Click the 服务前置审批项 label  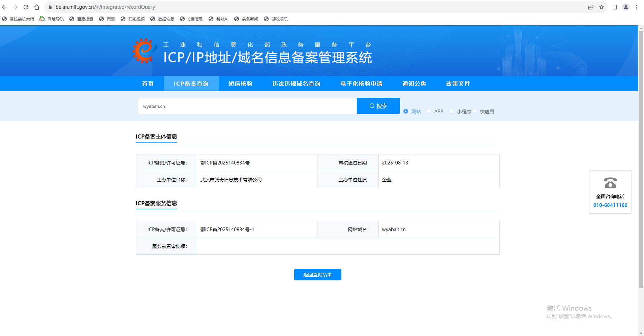[170, 246]
